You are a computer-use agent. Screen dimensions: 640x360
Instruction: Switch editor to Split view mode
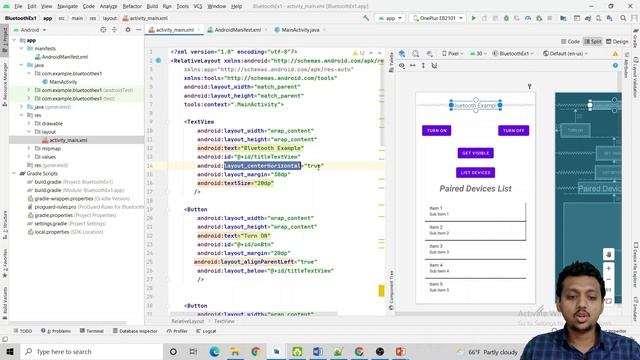[x=593, y=41]
